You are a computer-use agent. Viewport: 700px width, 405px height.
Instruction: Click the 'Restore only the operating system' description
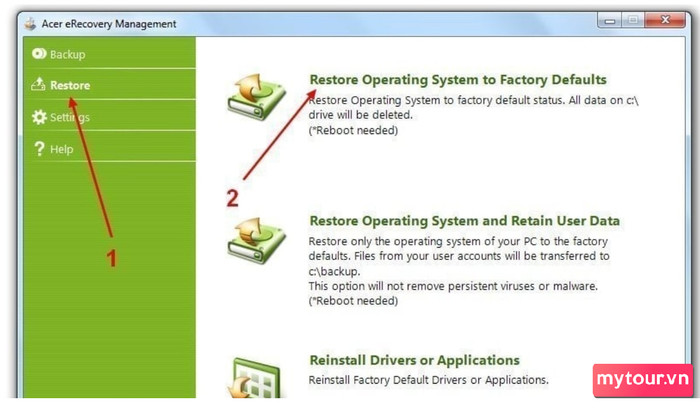[459, 256]
